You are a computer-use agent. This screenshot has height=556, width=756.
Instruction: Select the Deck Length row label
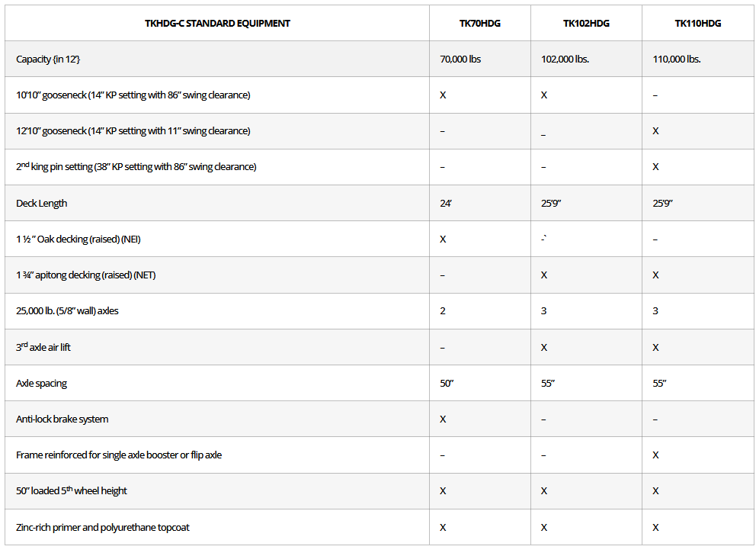[42, 204]
